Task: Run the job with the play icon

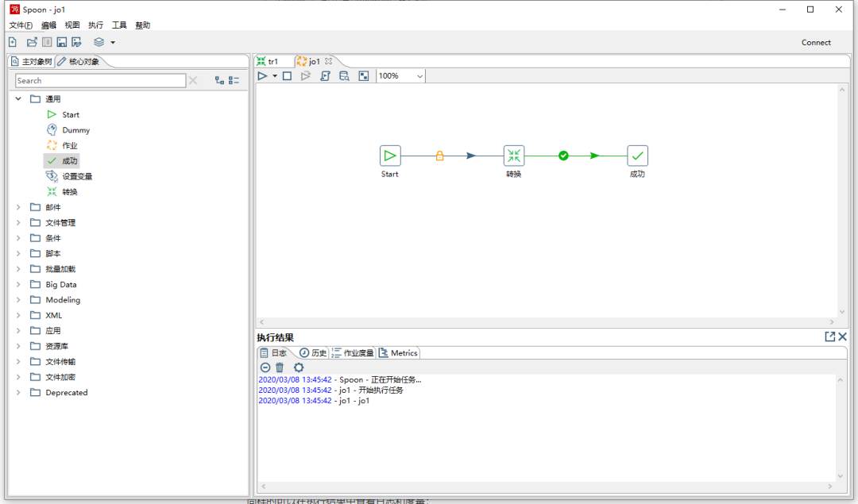Action: click(263, 76)
